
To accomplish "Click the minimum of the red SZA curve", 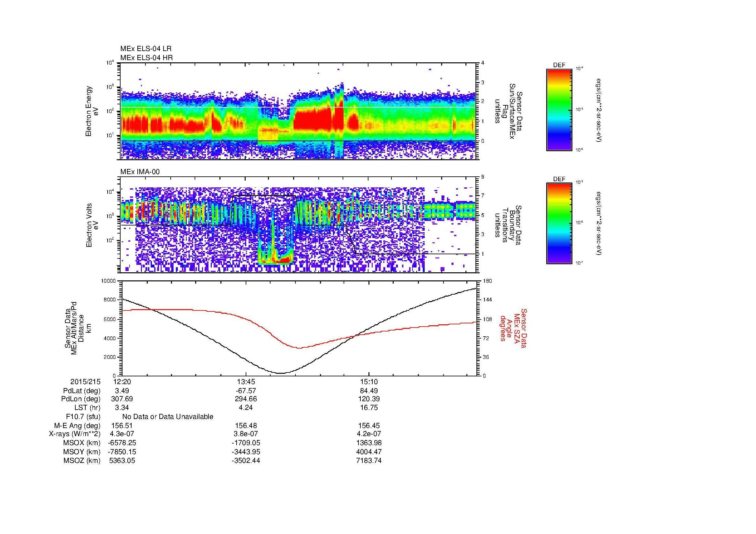I will coord(299,348).
